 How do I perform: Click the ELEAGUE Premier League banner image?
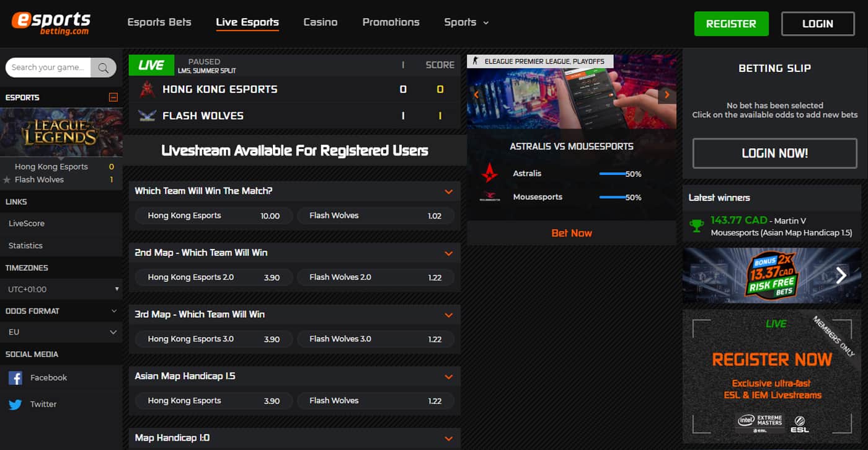tap(572, 92)
